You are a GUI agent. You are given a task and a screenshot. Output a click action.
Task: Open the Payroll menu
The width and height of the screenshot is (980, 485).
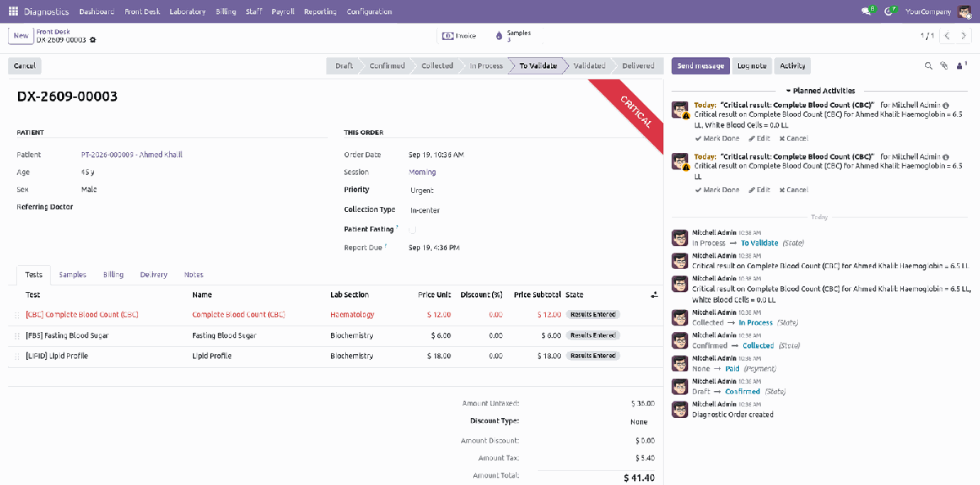[283, 11]
